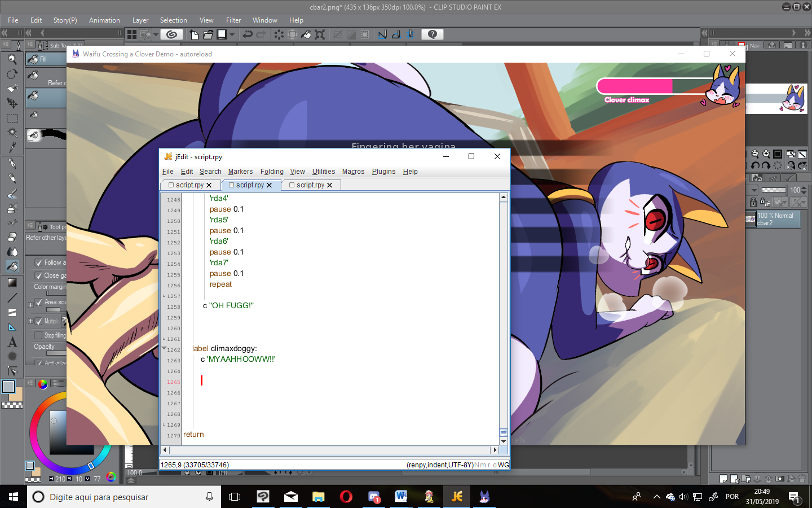812x508 pixels.
Task: Close the middle script.rpy tab
Action: pyautogui.click(x=270, y=185)
